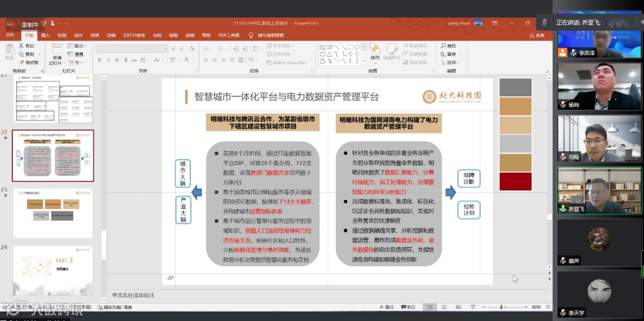Click the ribbon display options icon

coord(494,23)
